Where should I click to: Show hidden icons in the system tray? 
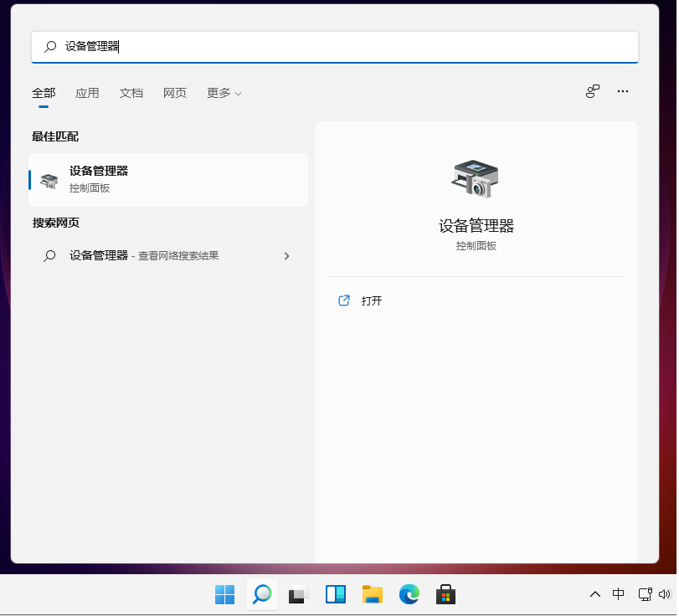594,594
